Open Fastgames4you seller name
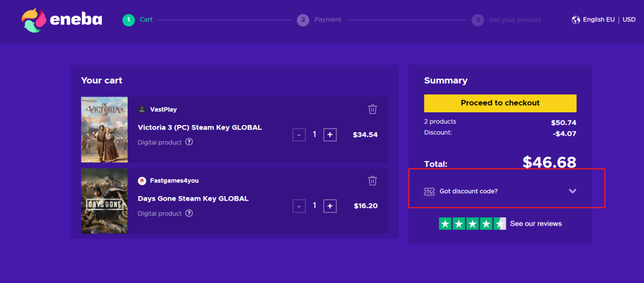Screen dimensions: 644x283 [x=174, y=180]
